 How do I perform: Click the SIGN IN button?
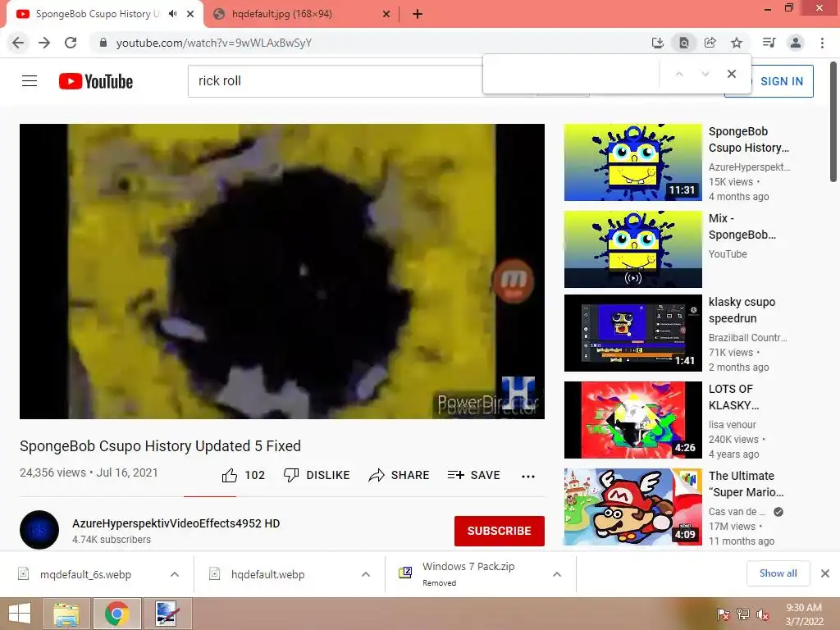781,81
